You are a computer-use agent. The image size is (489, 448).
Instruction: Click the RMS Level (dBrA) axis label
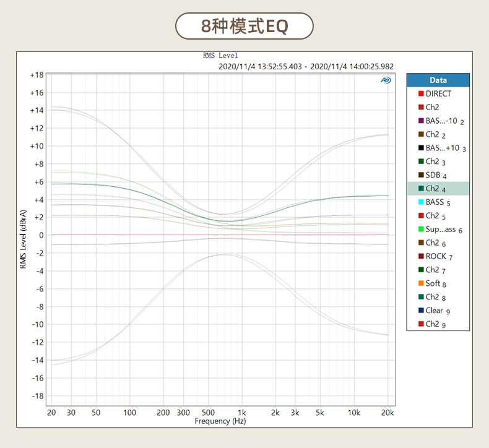(x=23, y=239)
